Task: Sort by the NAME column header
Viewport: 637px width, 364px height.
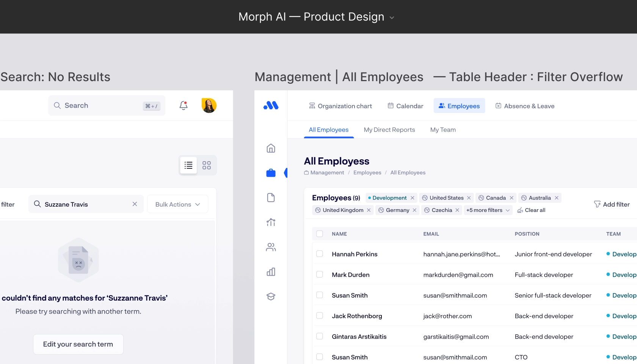Action: pos(339,234)
